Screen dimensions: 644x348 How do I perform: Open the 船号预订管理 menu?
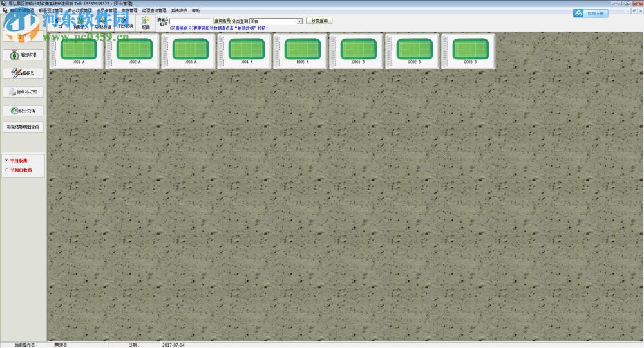(51, 11)
